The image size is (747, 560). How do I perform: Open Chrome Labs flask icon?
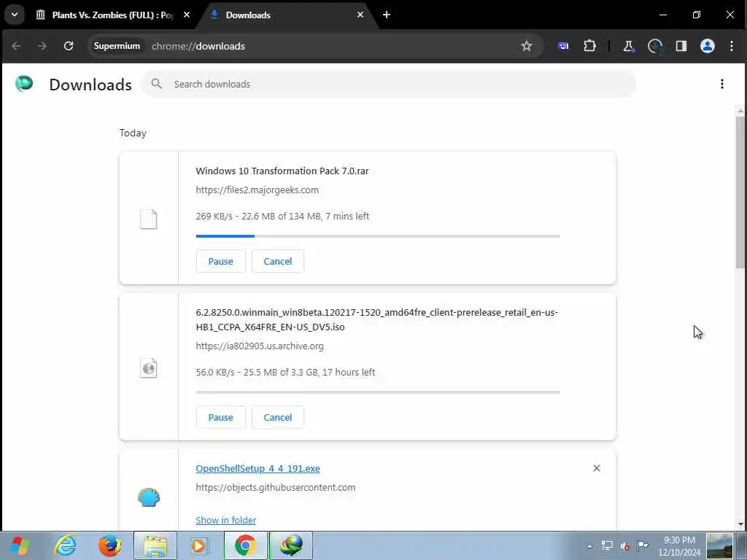click(x=629, y=46)
